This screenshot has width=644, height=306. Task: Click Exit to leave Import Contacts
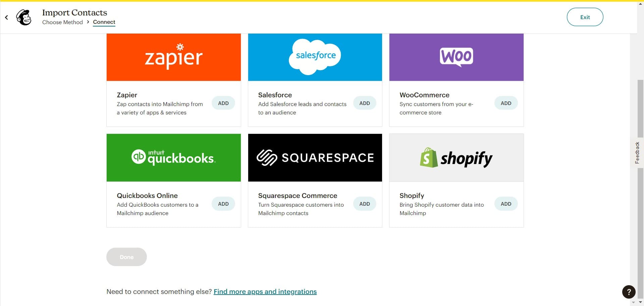(585, 17)
